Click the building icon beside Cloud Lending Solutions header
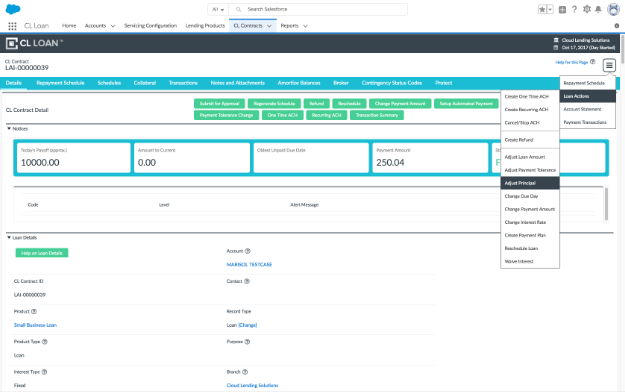Screen dimensions: 625x392 pyautogui.click(x=556, y=40)
